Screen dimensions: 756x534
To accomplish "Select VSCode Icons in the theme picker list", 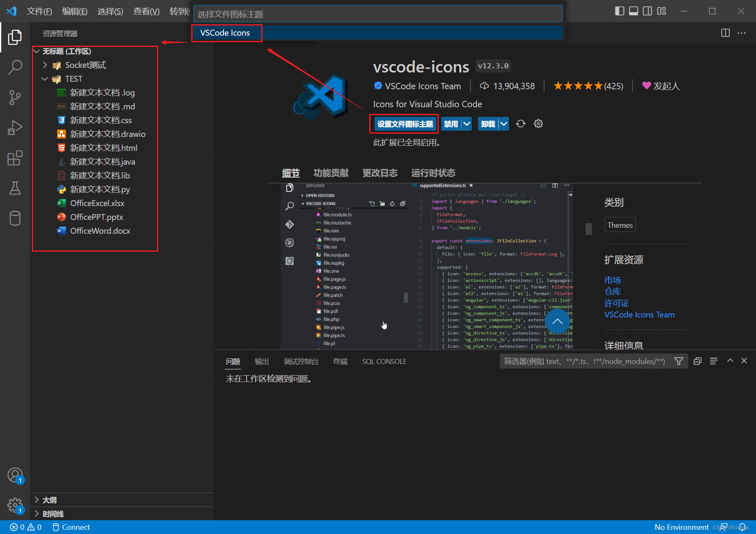I will click(x=226, y=33).
